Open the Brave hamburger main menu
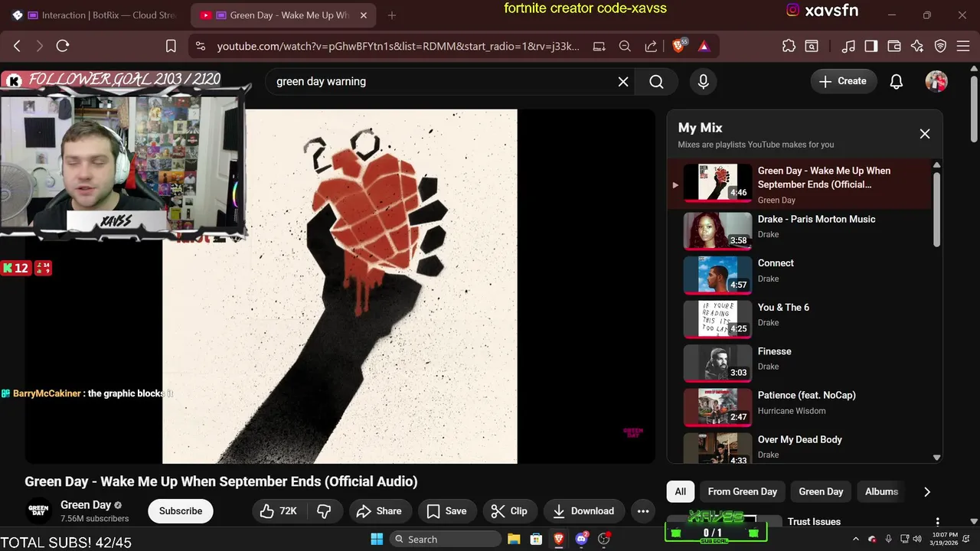980x551 pixels. point(964,46)
